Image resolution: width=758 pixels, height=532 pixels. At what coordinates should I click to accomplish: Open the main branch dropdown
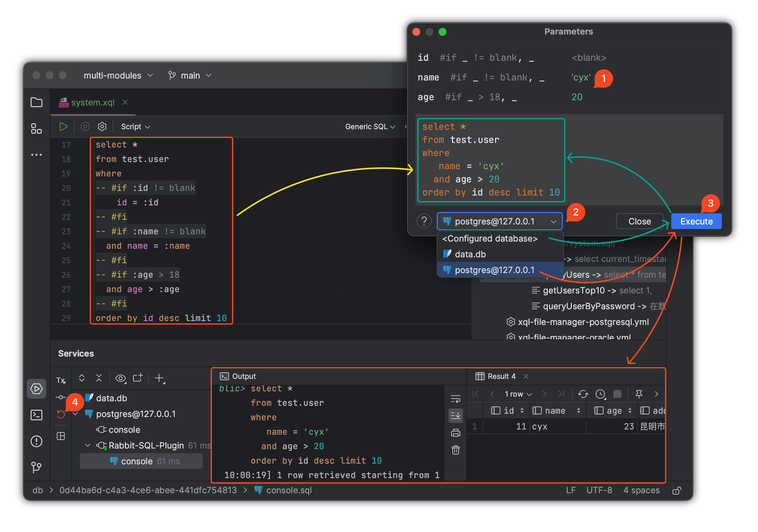click(x=190, y=76)
